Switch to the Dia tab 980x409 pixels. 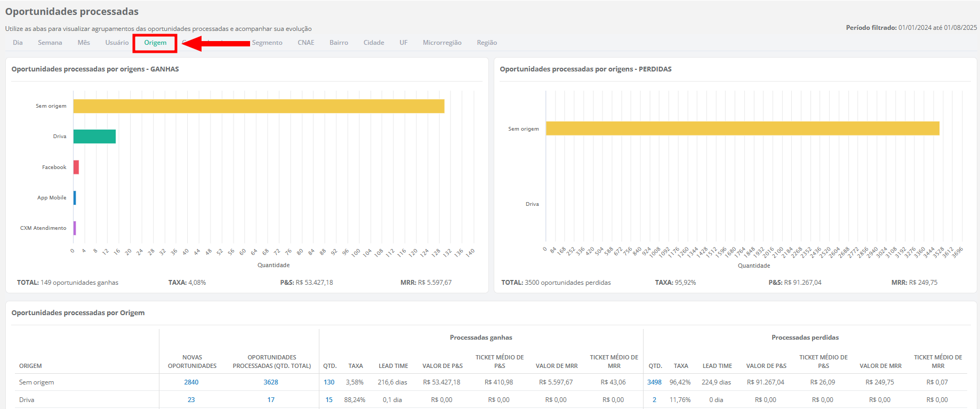(x=18, y=43)
